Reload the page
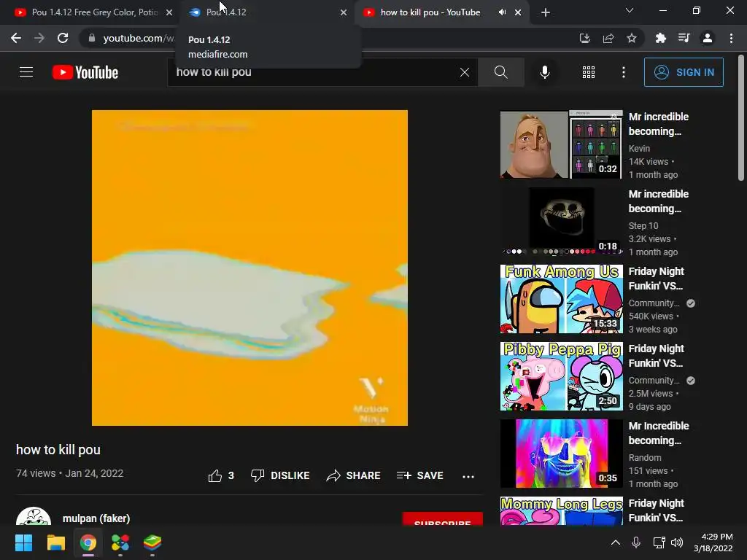 pos(63,38)
